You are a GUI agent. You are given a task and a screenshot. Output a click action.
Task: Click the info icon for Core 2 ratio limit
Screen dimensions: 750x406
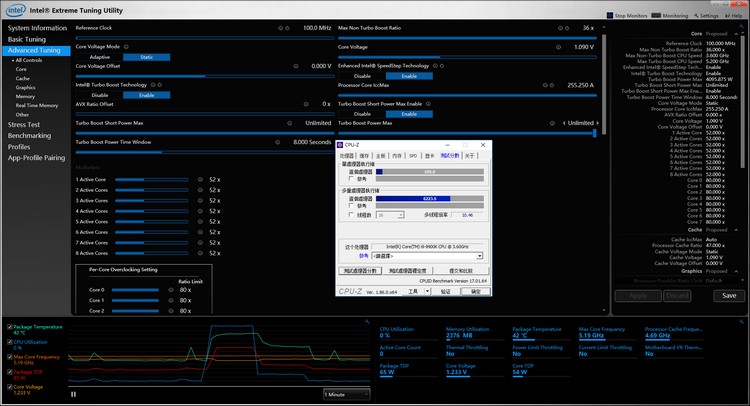[x=171, y=311]
